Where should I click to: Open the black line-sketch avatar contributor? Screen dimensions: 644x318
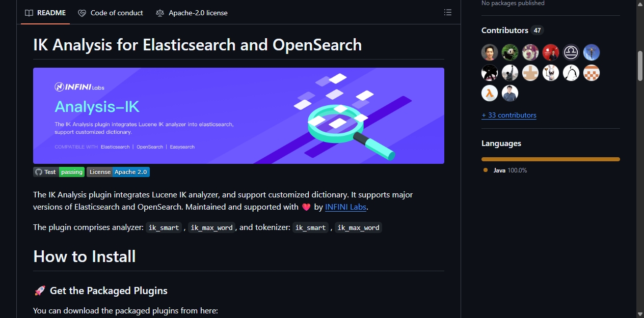tap(571, 73)
